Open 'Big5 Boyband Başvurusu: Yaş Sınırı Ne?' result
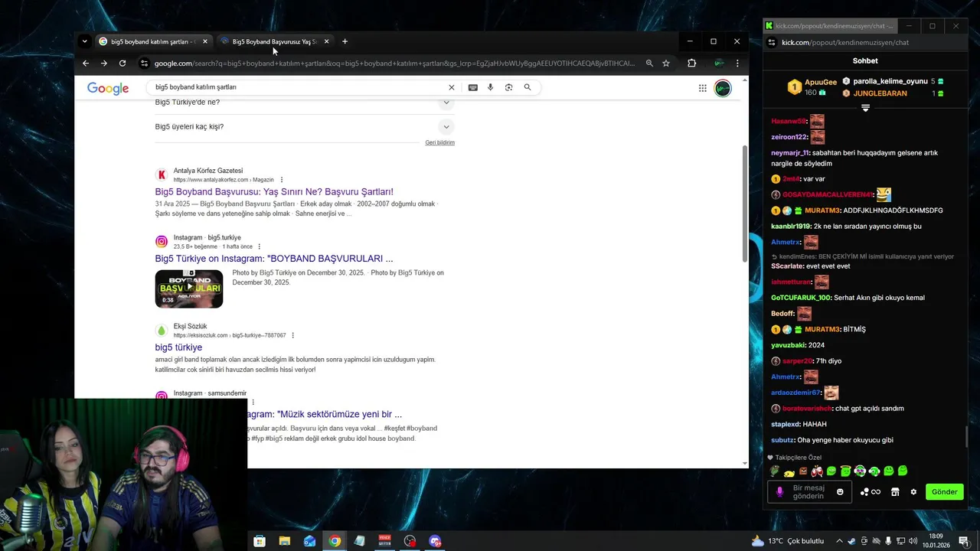Image resolution: width=980 pixels, height=551 pixels. (x=274, y=191)
